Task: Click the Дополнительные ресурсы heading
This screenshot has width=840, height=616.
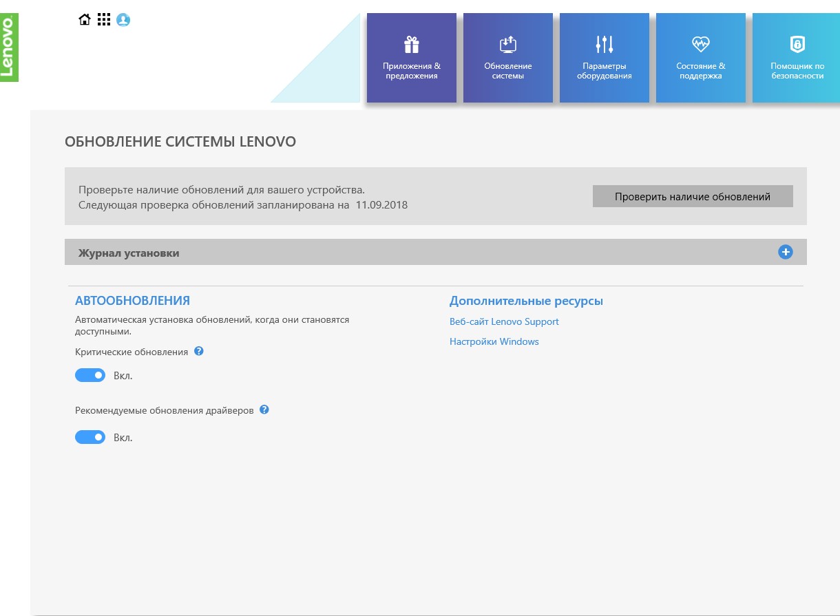Action: pyautogui.click(x=526, y=301)
